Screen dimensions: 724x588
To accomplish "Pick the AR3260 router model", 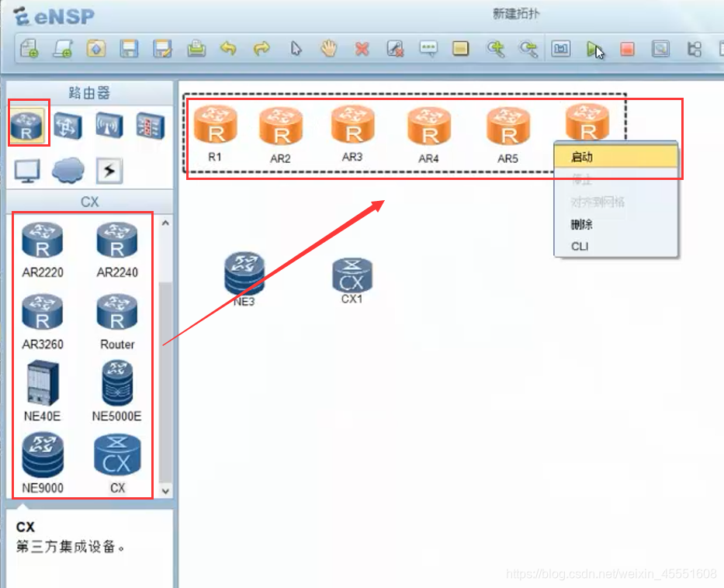I will point(43,322).
